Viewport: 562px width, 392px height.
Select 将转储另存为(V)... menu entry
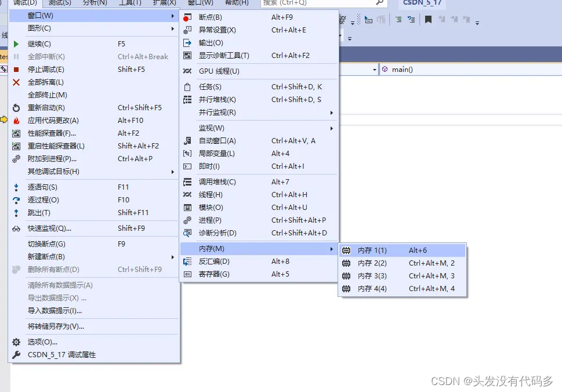pos(94,326)
